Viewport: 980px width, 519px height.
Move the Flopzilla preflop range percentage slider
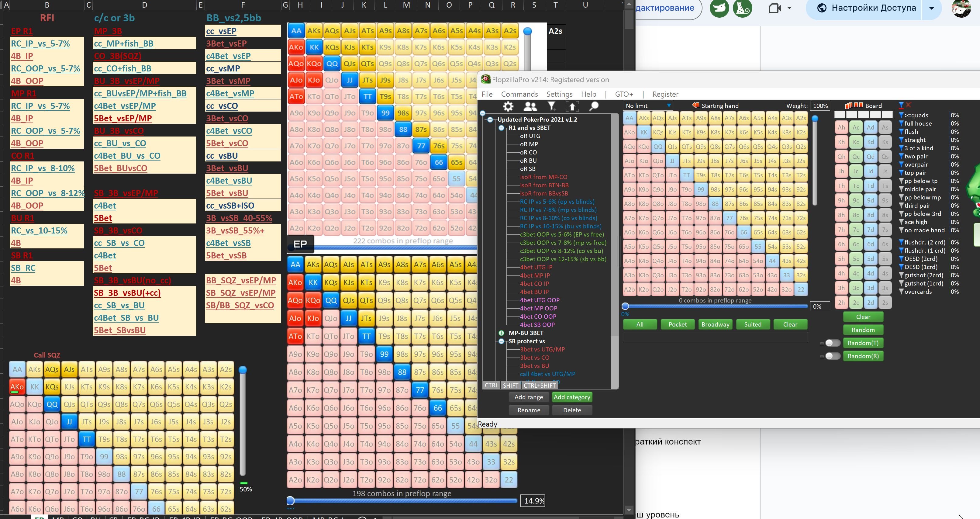coord(625,306)
